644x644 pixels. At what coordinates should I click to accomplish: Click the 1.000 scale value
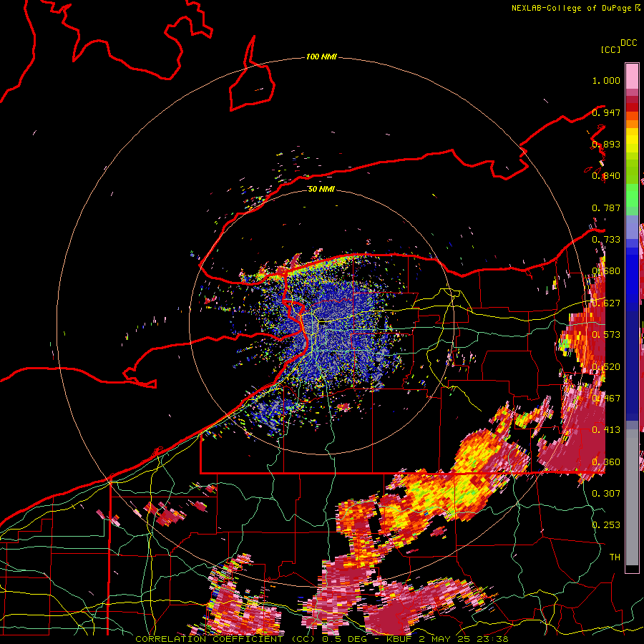pos(606,80)
